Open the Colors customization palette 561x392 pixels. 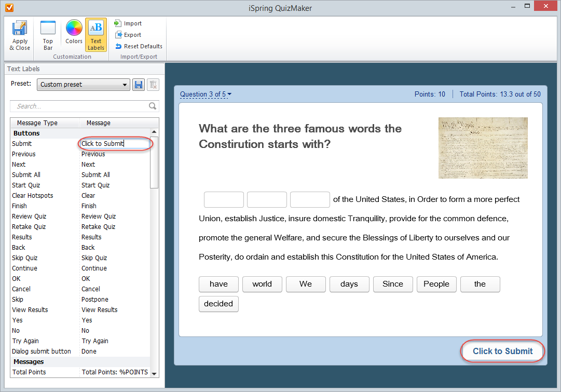point(74,32)
